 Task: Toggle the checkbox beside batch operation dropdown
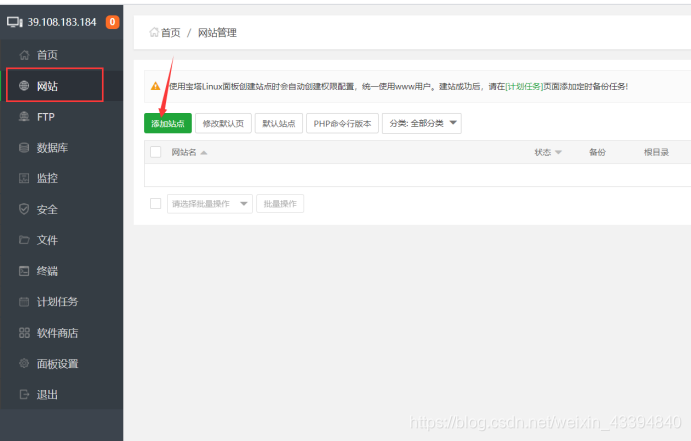point(156,204)
